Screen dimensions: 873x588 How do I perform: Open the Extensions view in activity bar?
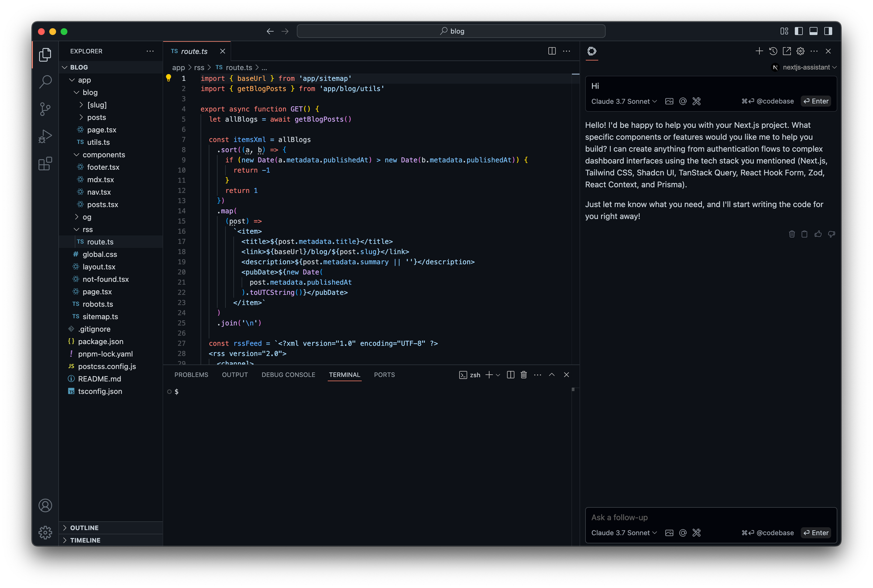click(x=45, y=164)
